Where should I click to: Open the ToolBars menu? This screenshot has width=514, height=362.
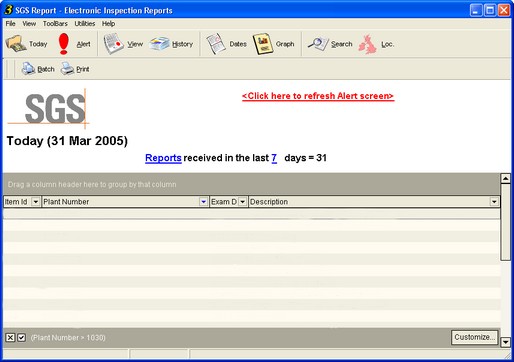55,24
